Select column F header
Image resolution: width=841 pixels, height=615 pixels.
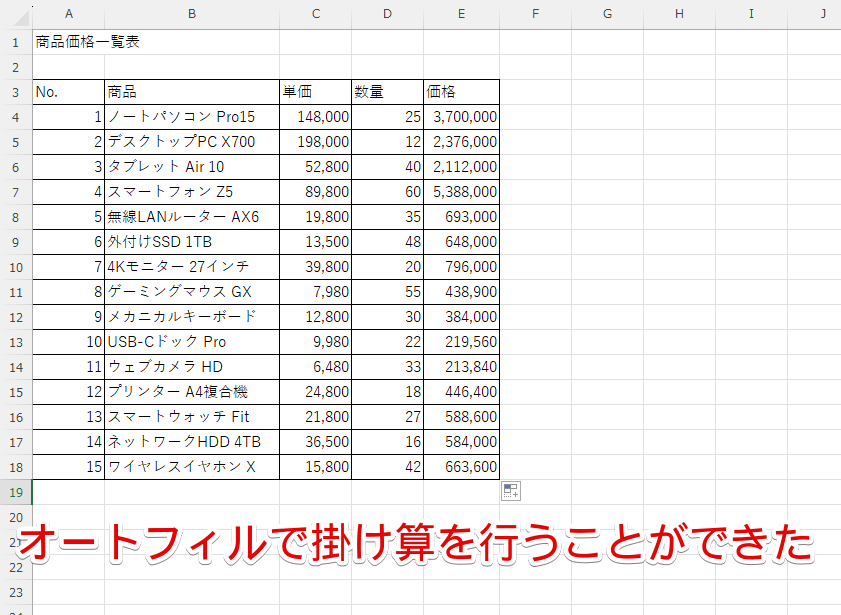[x=535, y=14]
